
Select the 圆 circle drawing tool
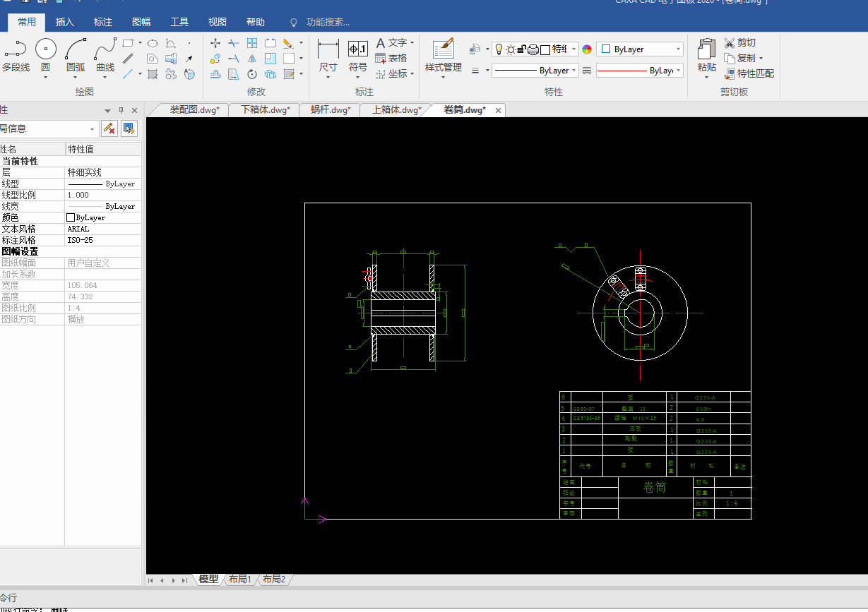tap(46, 56)
